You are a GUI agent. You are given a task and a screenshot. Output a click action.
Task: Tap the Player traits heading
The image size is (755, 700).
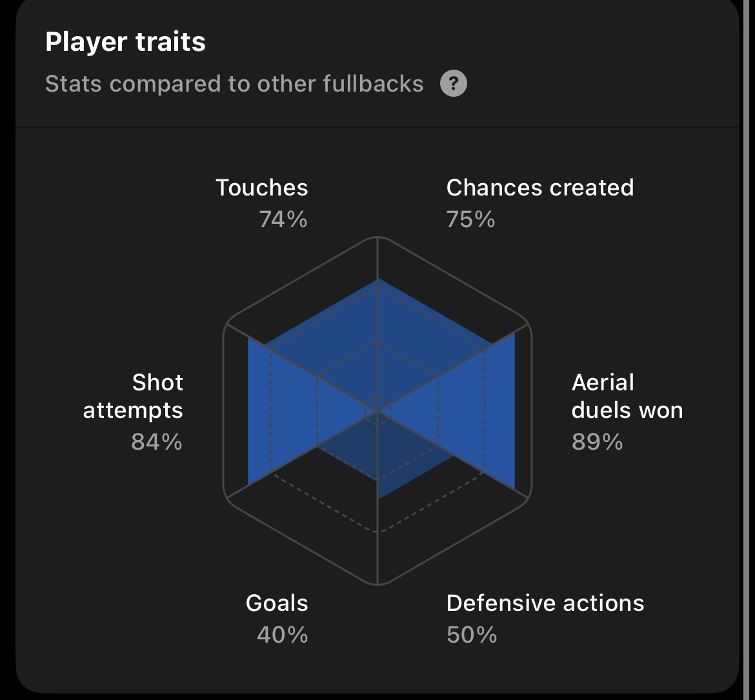point(126,42)
